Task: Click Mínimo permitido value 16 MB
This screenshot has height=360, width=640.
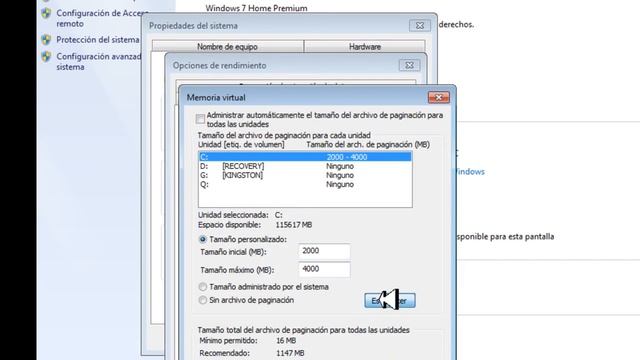Action: [x=286, y=340]
